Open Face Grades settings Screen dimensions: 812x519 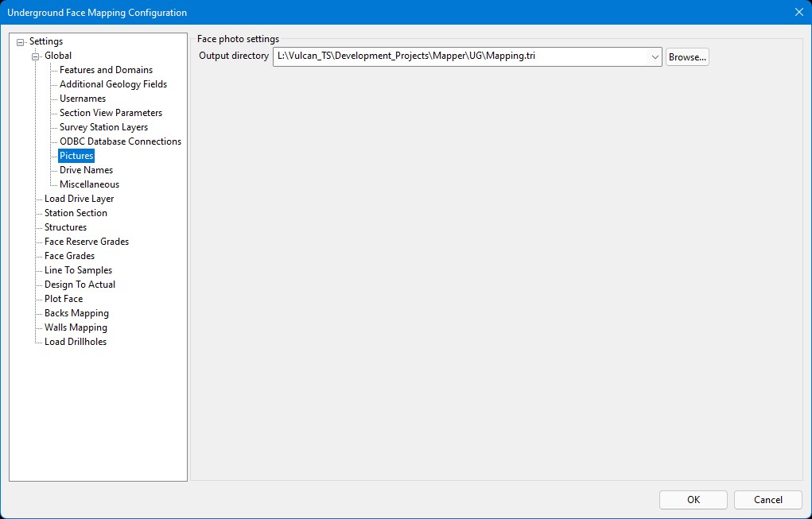[69, 256]
